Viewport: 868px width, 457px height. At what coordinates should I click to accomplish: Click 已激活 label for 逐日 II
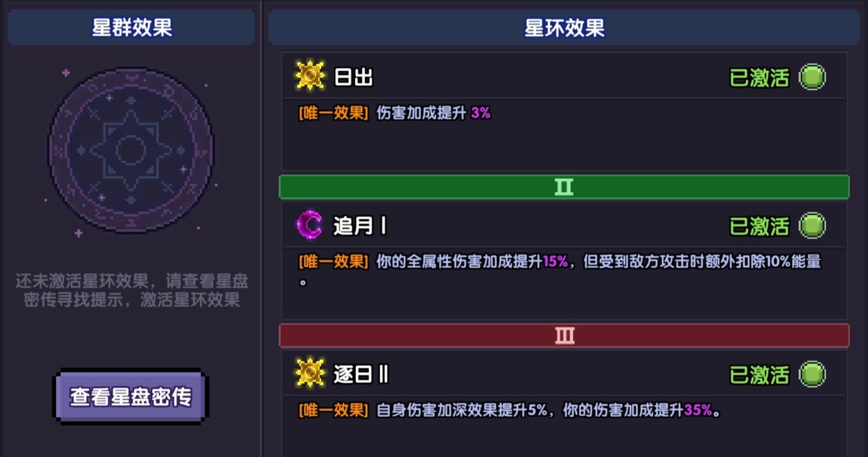(759, 375)
